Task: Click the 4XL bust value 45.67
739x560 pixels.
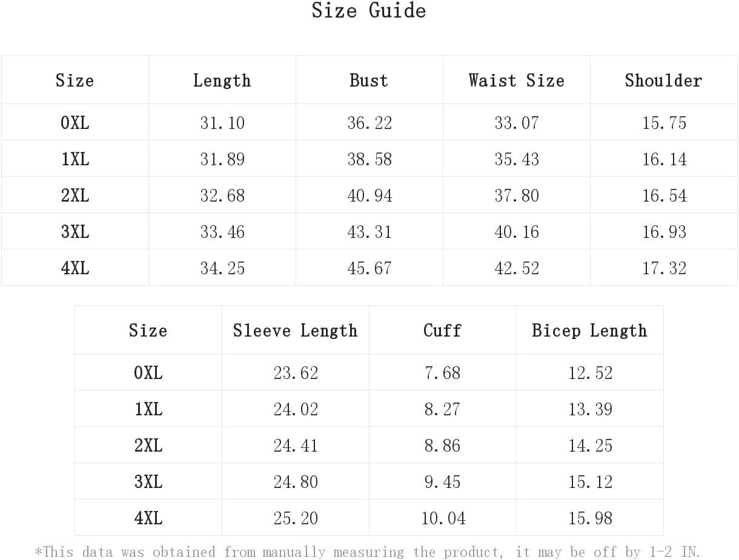Action: click(x=369, y=268)
